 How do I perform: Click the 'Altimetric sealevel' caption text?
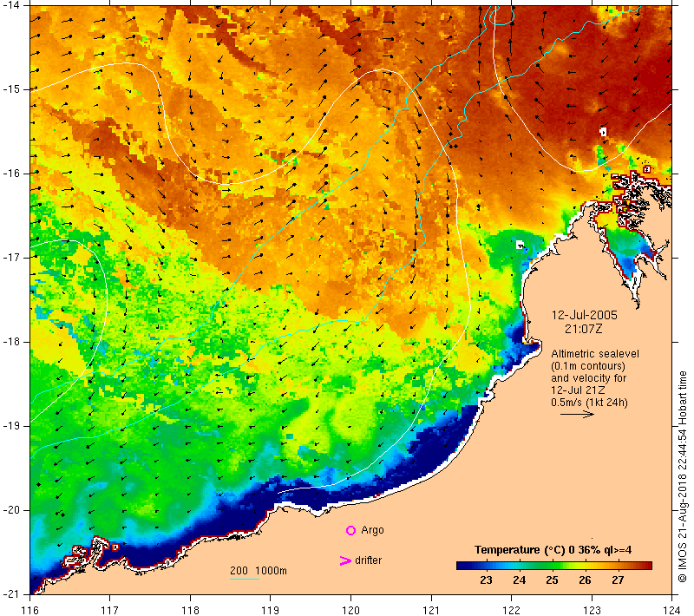(595, 354)
